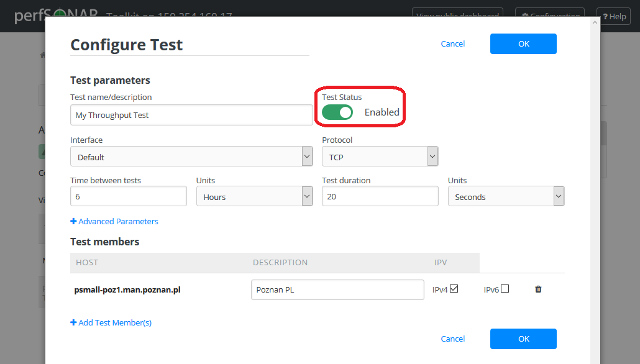Click the dialog scrollbar up arrow
Viewport: 640px width, 364px height.
click(595, 22)
